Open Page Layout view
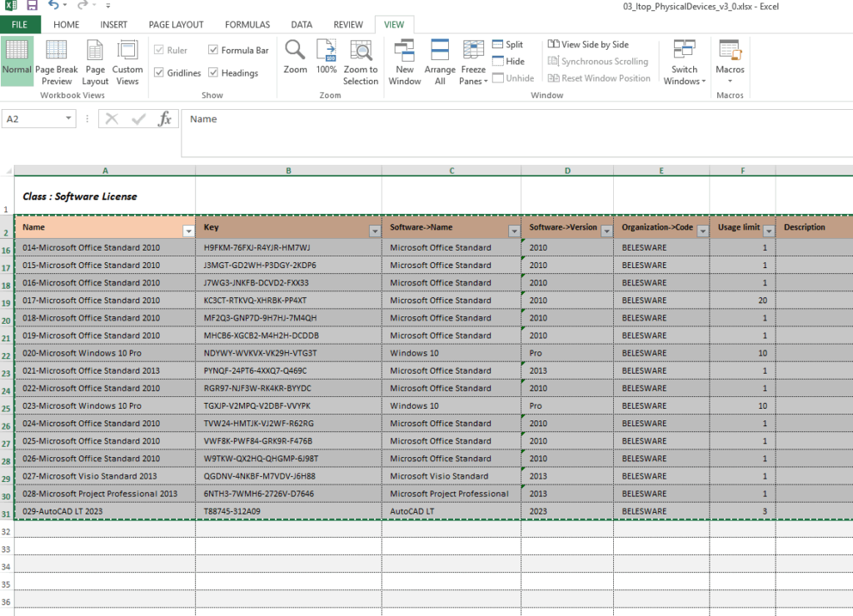The image size is (853, 616). point(95,62)
